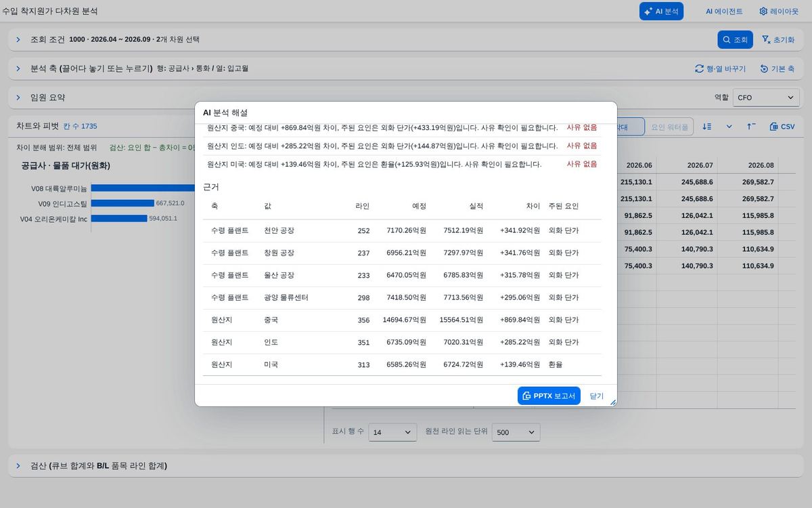The image size is (812, 508).
Task: Open the 표시 행 수 dropdown showing 14
Action: pos(392,432)
